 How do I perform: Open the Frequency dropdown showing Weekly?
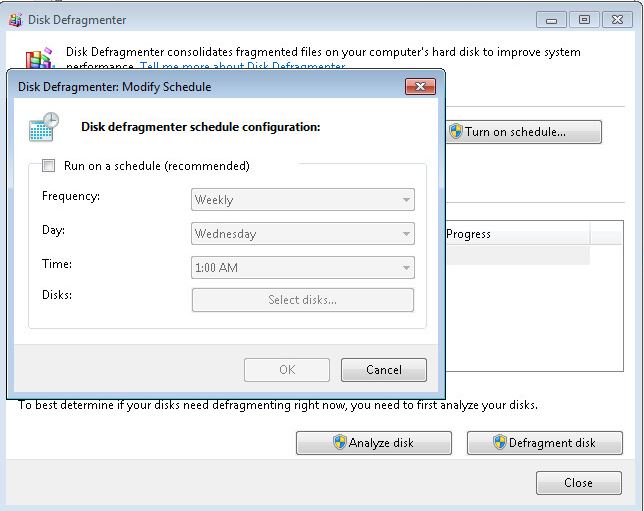[x=302, y=200]
